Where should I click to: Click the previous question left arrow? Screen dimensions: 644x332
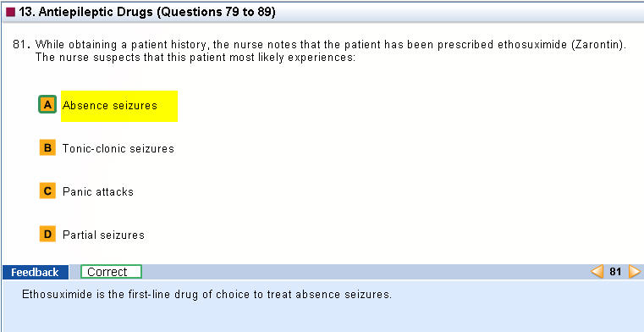click(x=597, y=272)
